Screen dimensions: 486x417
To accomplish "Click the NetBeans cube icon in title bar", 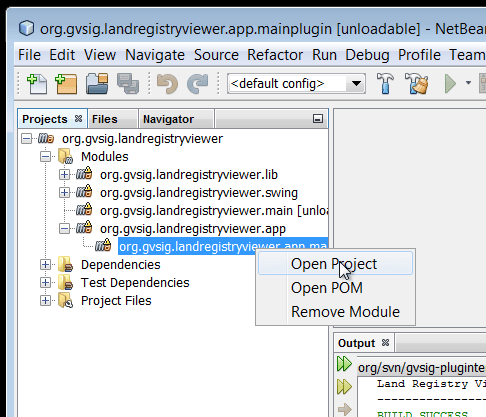I will click(26, 28).
